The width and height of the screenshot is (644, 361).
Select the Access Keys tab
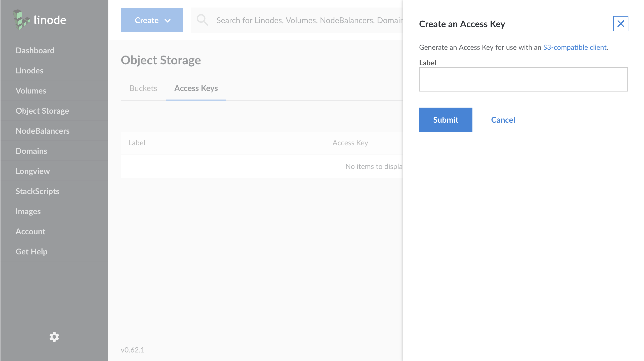point(196,88)
